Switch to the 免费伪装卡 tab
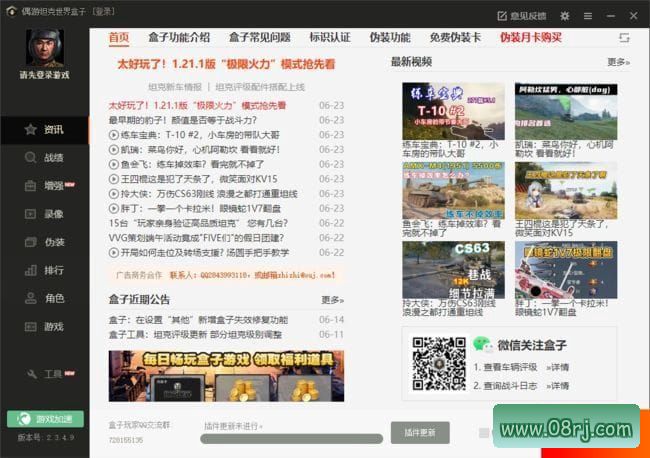The height and width of the screenshot is (458, 650). pyautogui.click(x=455, y=38)
